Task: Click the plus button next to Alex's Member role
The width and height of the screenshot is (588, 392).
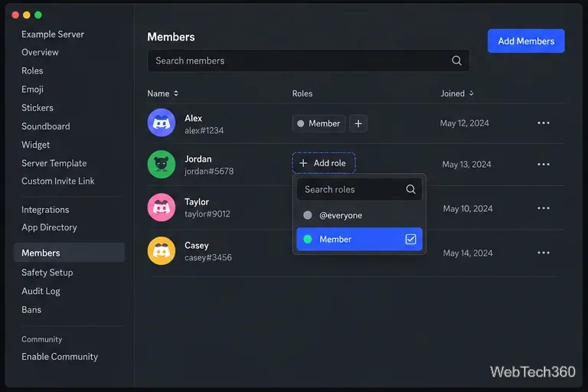Action: [x=358, y=123]
